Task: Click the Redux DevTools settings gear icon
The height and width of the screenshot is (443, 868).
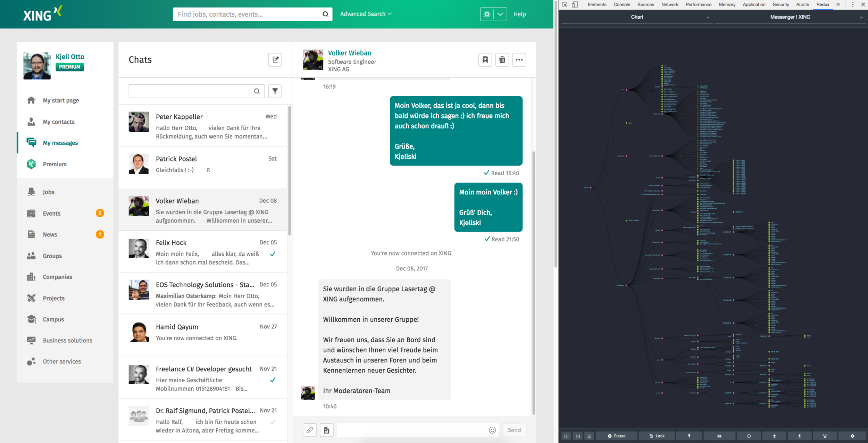Action: pyautogui.click(x=852, y=436)
